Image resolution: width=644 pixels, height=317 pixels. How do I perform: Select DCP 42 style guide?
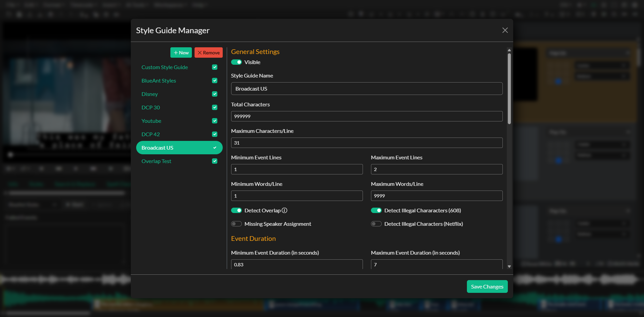point(151,134)
